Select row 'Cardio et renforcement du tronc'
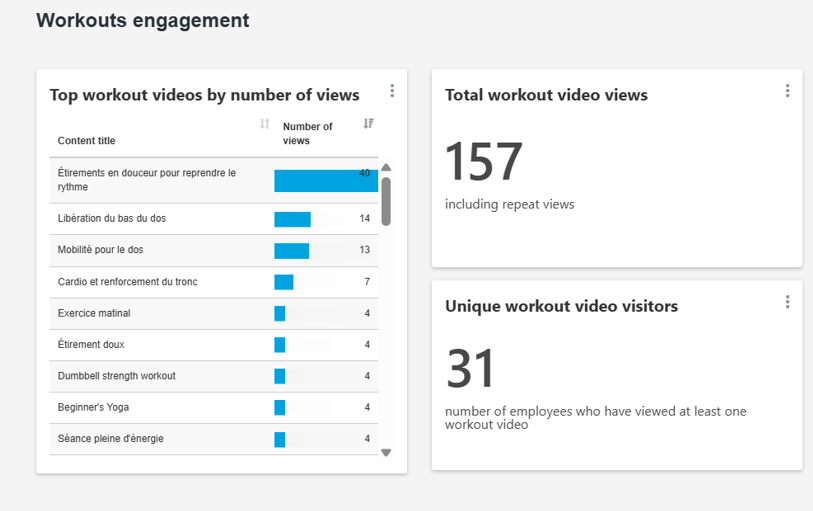813x511 pixels. (x=214, y=282)
